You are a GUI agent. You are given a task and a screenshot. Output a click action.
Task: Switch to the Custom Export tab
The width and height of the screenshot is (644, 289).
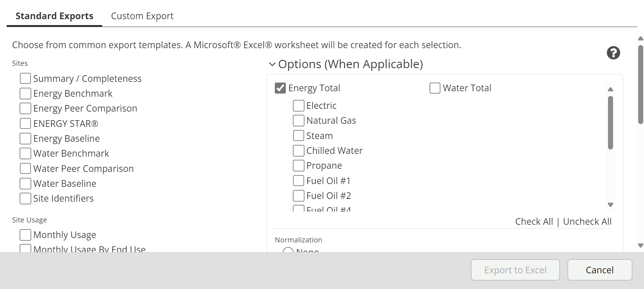point(142,16)
